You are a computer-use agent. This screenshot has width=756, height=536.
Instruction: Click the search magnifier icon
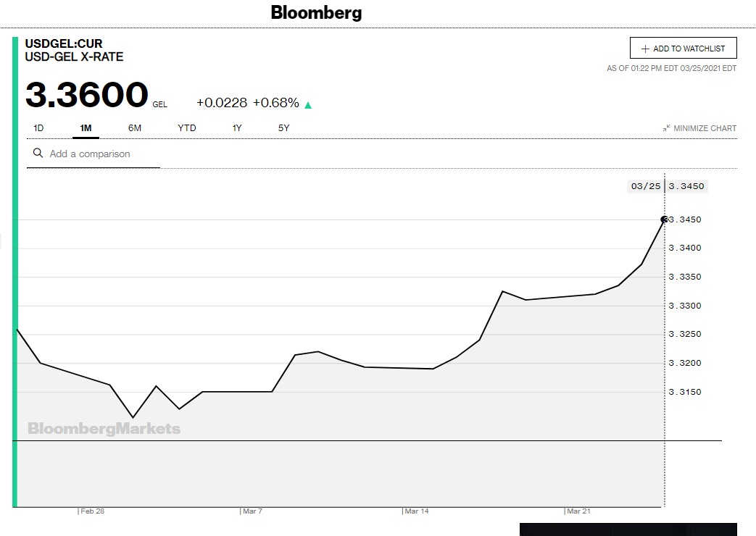click(38, 154)
